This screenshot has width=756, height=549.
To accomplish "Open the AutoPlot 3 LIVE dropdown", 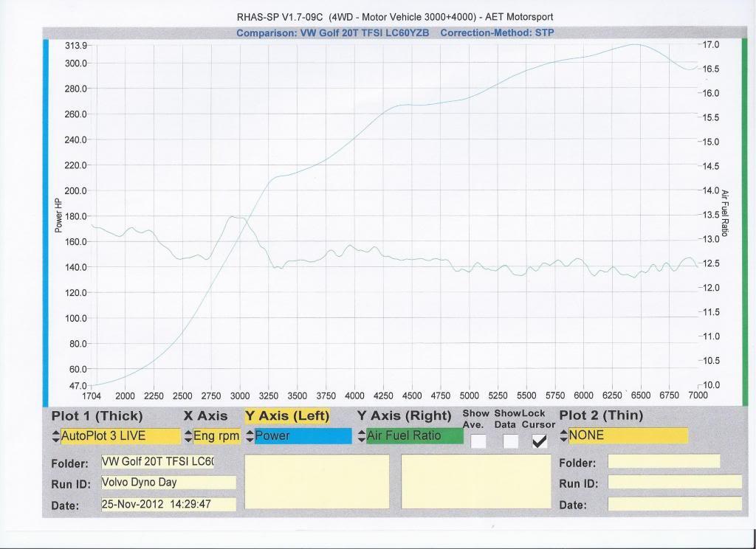I will tap(120, 436).
